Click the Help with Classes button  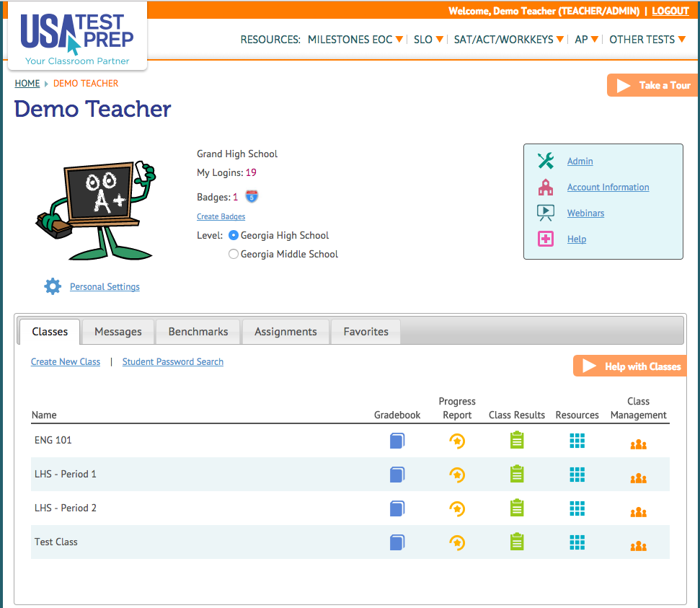[x=630, y=366]
